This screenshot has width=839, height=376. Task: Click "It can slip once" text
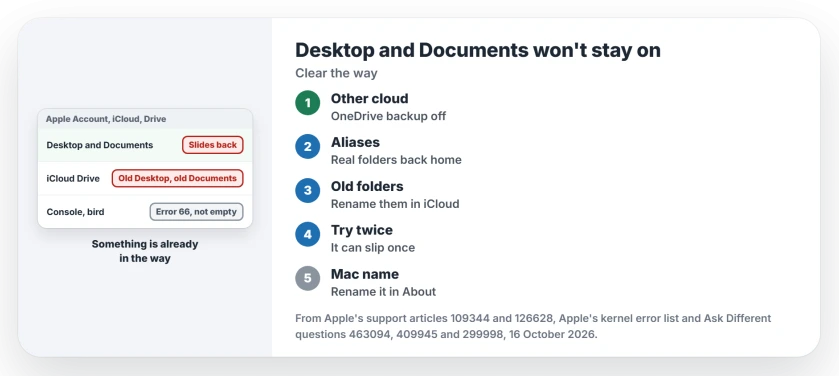(372, 248)
